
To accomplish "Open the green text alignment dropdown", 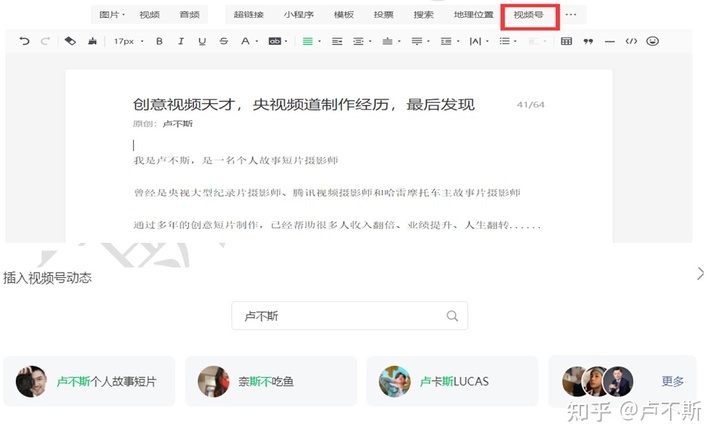I will 311,41.
